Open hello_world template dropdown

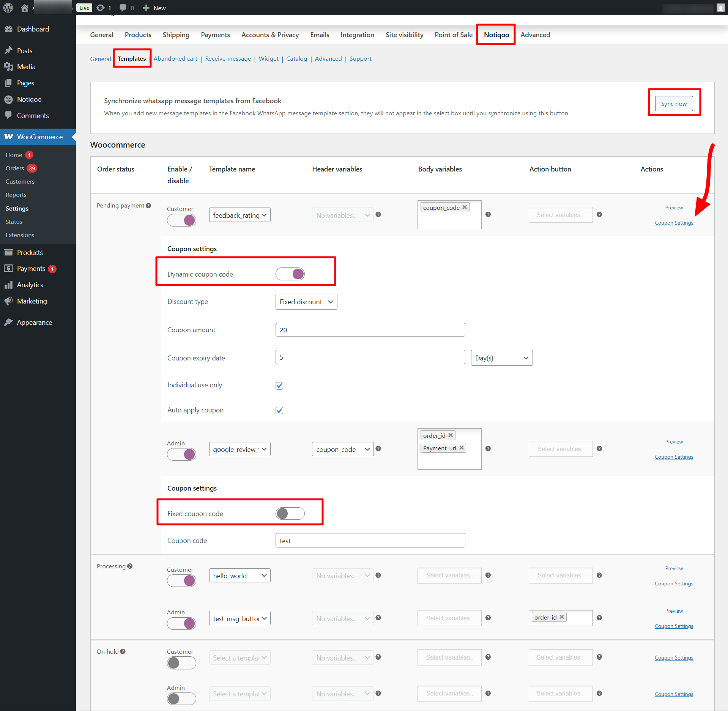tap(240, 576)
